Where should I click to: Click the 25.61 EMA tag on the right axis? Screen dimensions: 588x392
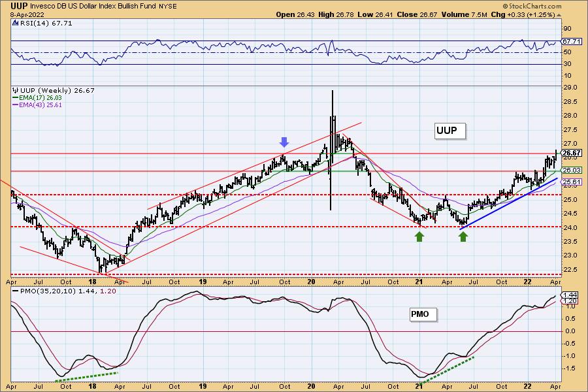coord(572,182)
